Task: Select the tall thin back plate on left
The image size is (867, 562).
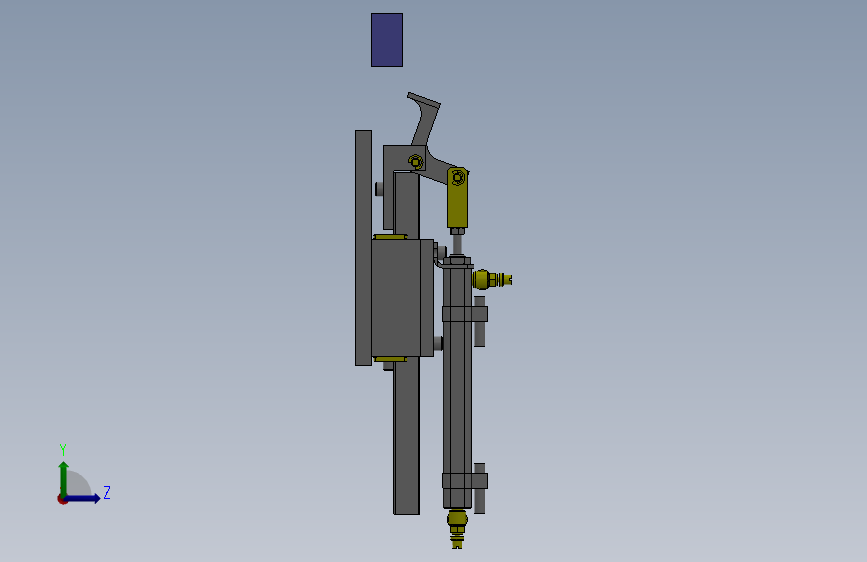Action: [363, 248]
